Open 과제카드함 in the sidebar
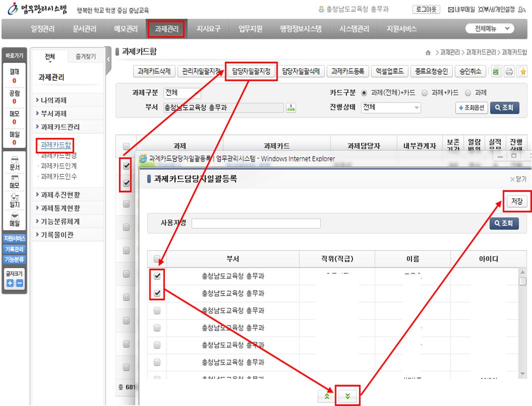 tap(55, 145)
